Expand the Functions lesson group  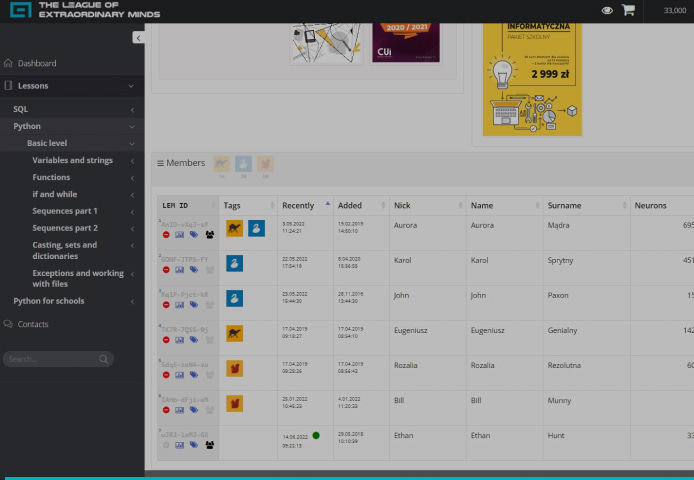[131, 178]
